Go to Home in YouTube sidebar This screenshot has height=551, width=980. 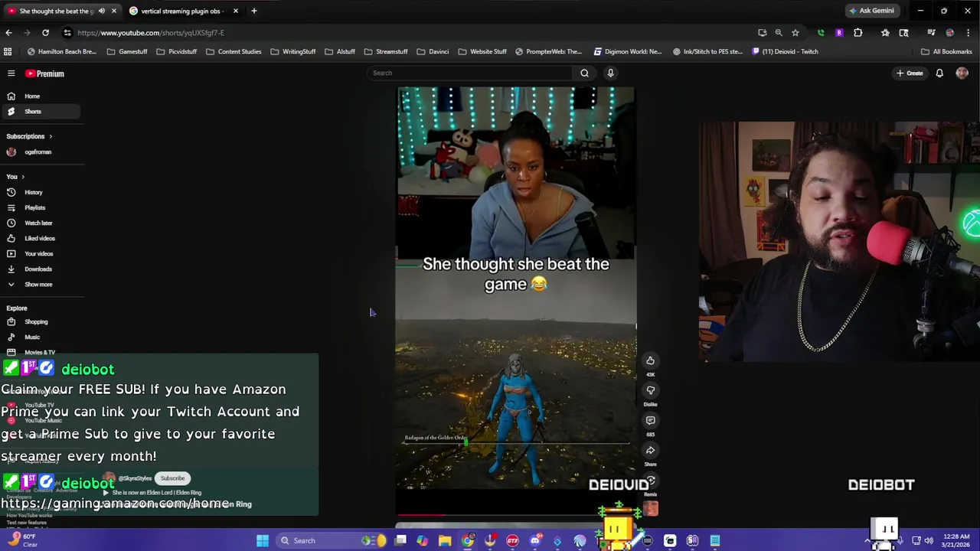click(40, 96)
